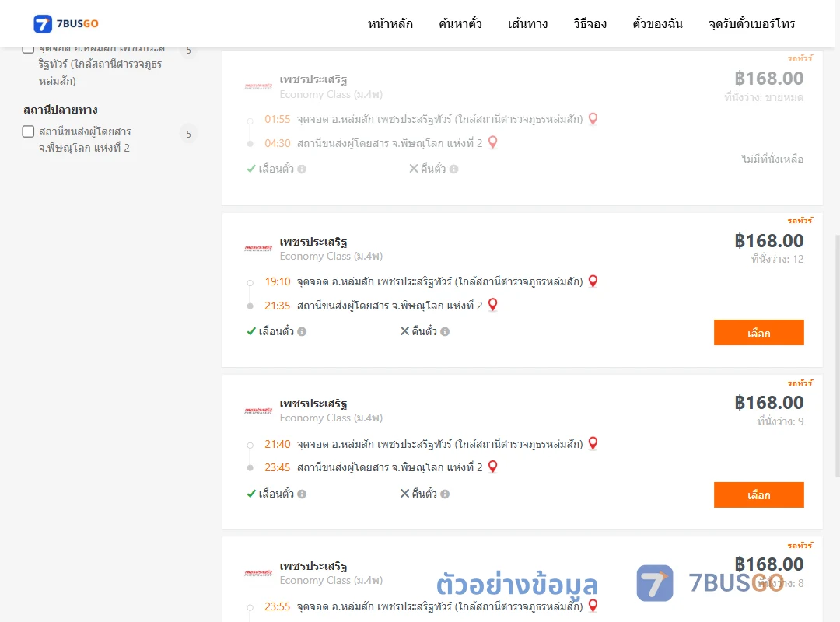
Task: Open จุดรับตั๋วเบอร์โทร in the header
Action: [751, 23]
